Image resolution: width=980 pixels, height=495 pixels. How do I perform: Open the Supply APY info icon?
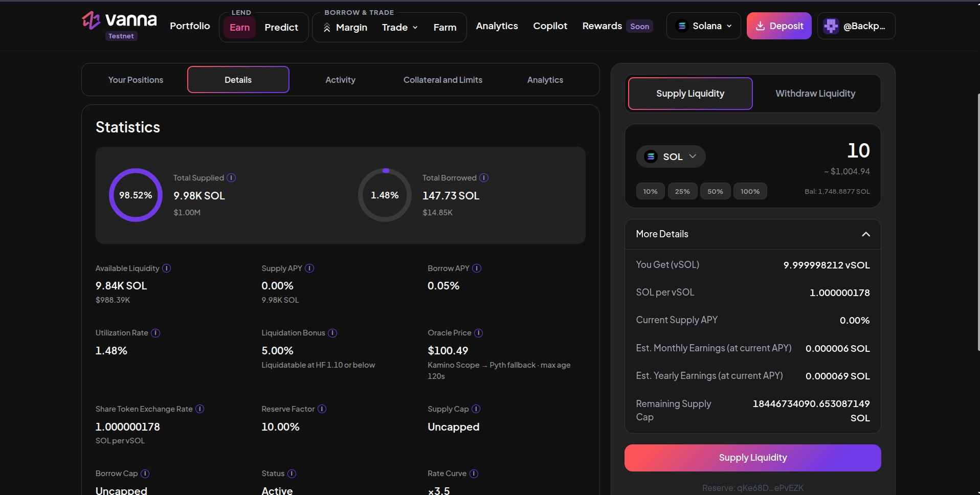309,268
